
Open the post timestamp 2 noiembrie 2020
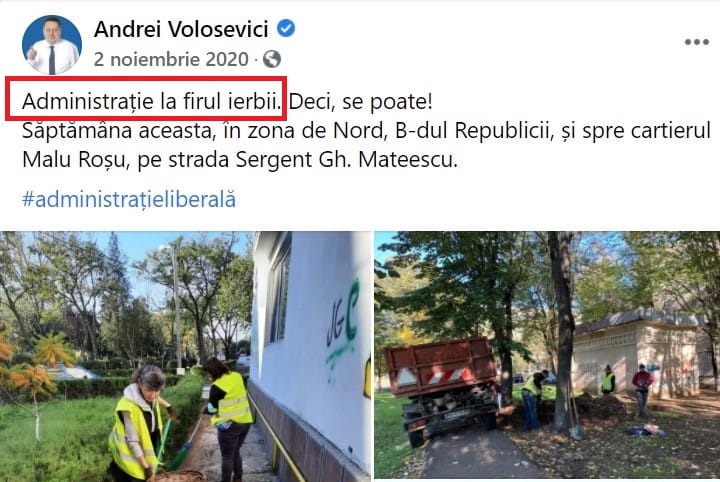[x=171, y=59]
